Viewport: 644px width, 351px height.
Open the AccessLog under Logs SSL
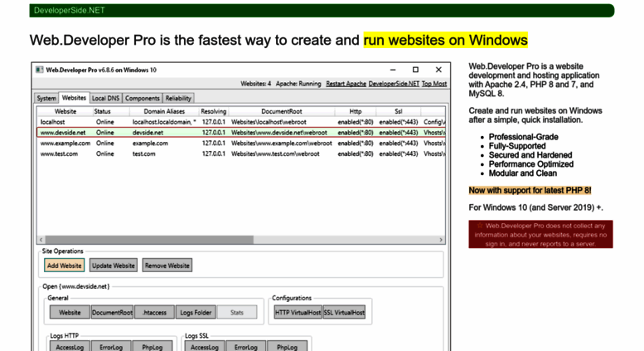click(205, 347)
